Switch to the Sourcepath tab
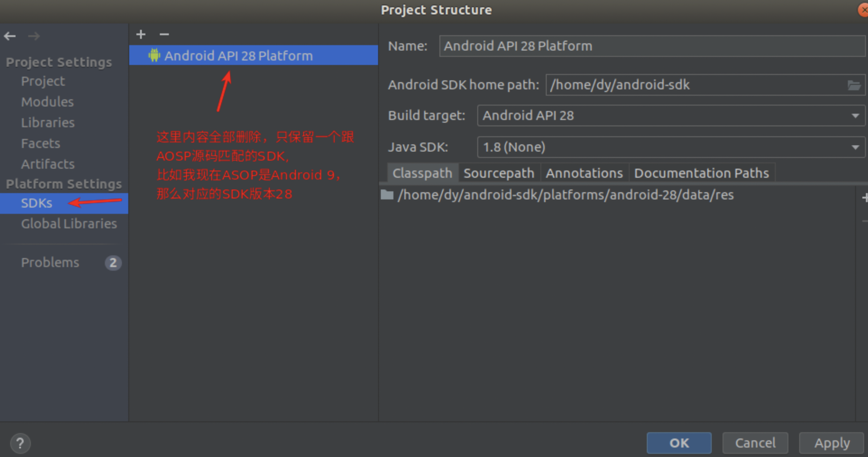The height and width of the screenshot is (457, 868). pos(499,173)
